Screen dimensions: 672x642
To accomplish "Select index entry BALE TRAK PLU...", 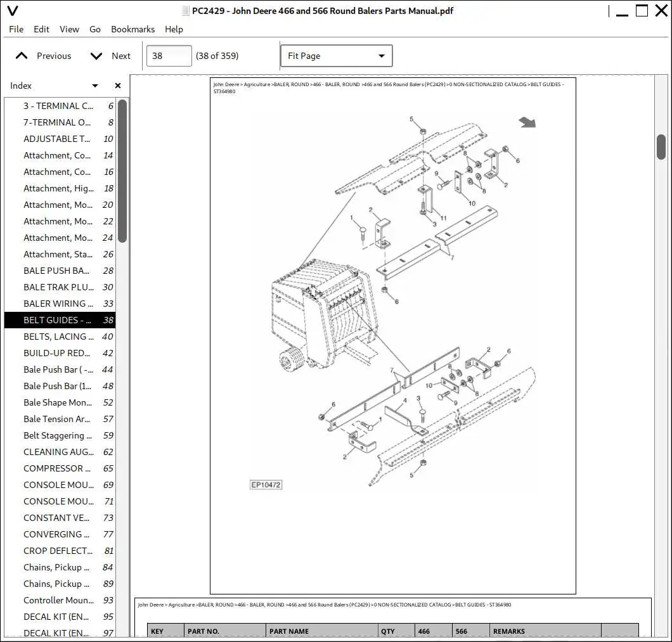I will pyautogui.click(x=60, y=287).
